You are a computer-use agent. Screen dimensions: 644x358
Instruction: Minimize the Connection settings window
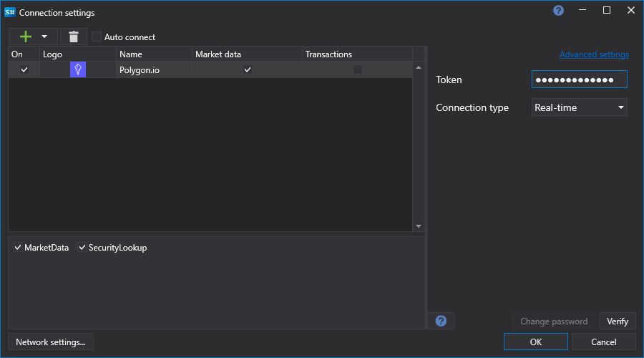click(x=582, y=10)
